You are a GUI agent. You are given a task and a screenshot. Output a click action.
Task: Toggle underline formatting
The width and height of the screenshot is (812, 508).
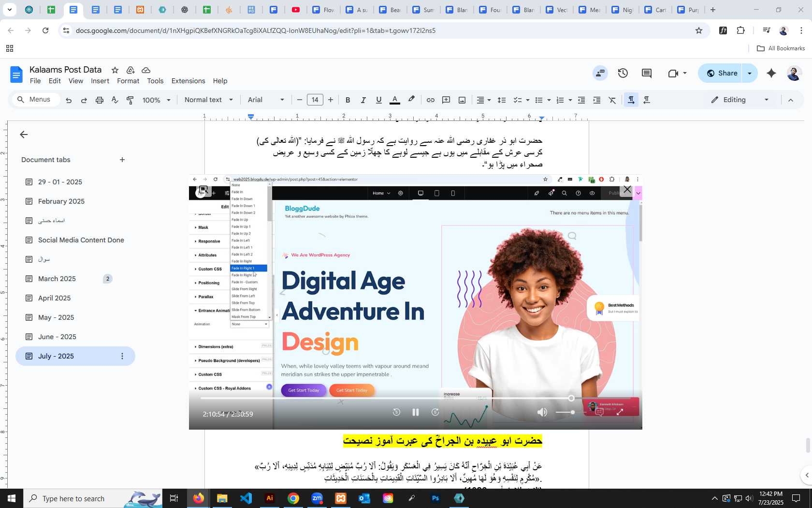(x=379, y=100)
